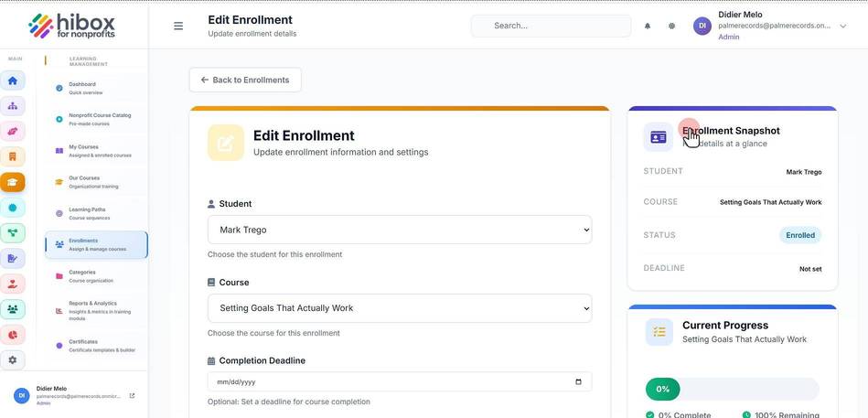Click the hibox for nonprofits logo
868x418 pixels.
pyautogui.click(x=72, y=26)
